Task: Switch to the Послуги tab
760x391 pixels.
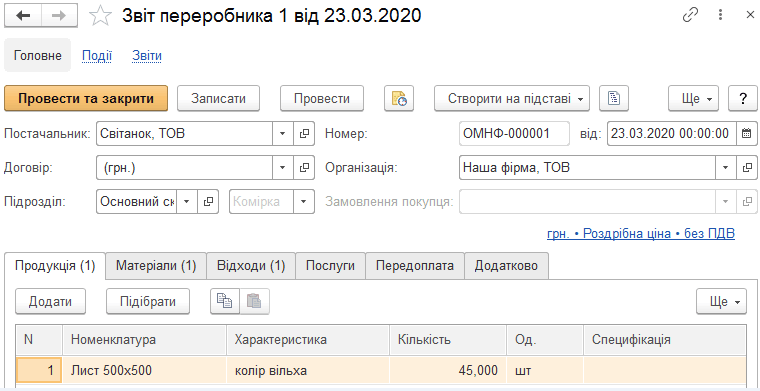Action: [x=331, y=266]
